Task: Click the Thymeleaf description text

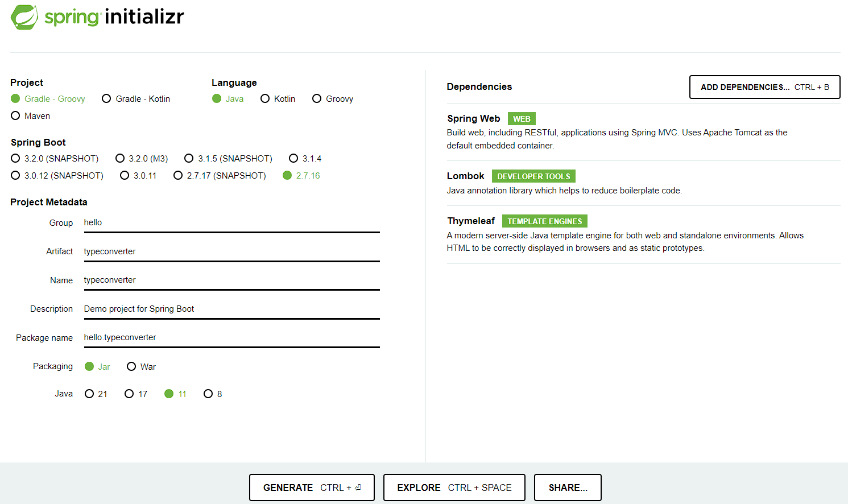Action: tap(625, 242)
